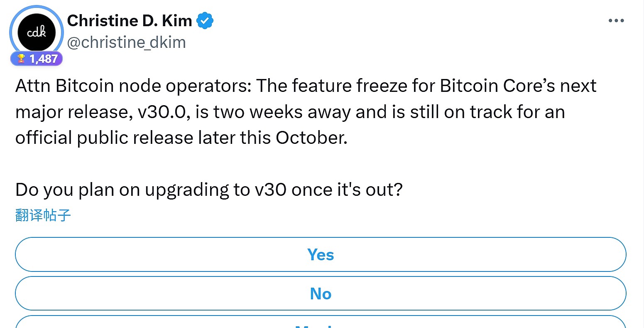Image resolution: width=644 pixels, height=328 pixels.
Task: Select the Yes poll option bar
Action: [x=320, y=254]
